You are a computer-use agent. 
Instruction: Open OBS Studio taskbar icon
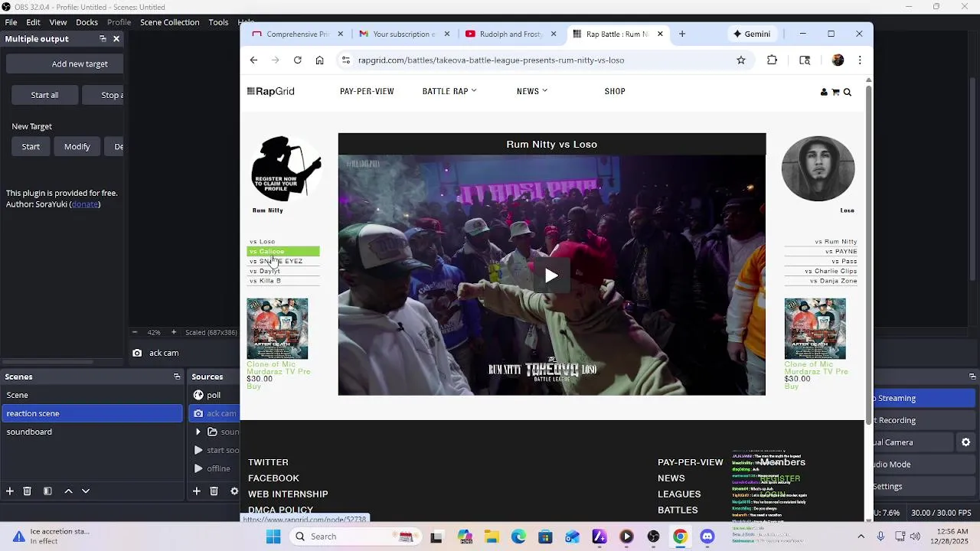tap(653, 536)
